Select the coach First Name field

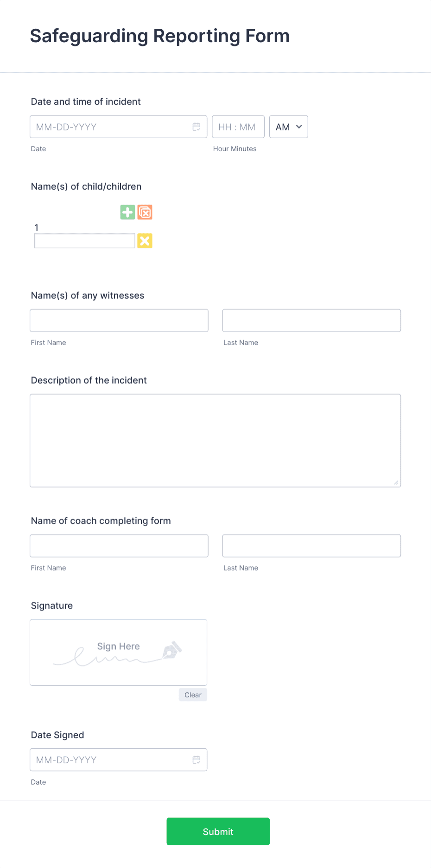(119, 546)
